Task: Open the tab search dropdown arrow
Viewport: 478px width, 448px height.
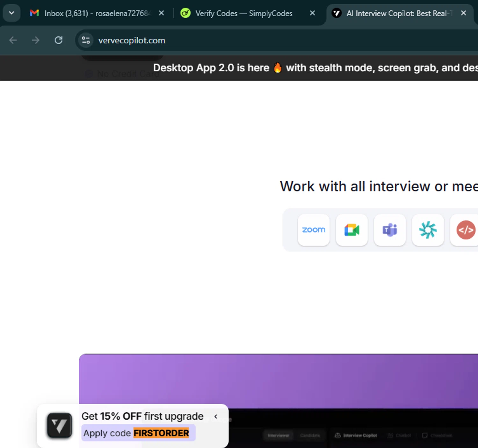Action: click(11, 13)
